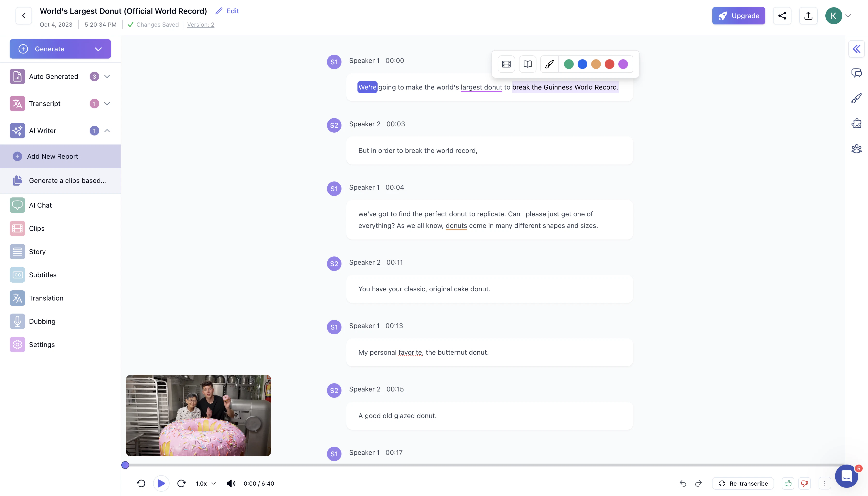Open the Version: 2 link
This screenshot has height=496, width=868.
point(201,24)
